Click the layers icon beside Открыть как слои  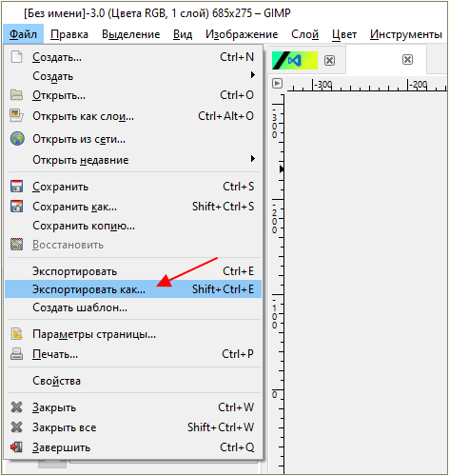point(16,115)
